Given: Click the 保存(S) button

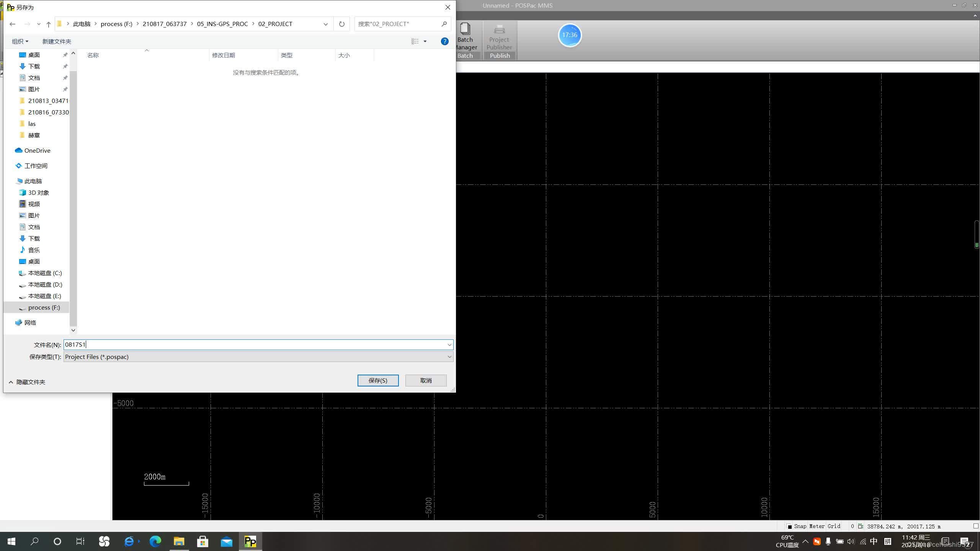Looking at the screenshot, I should [x=378, y=380].
